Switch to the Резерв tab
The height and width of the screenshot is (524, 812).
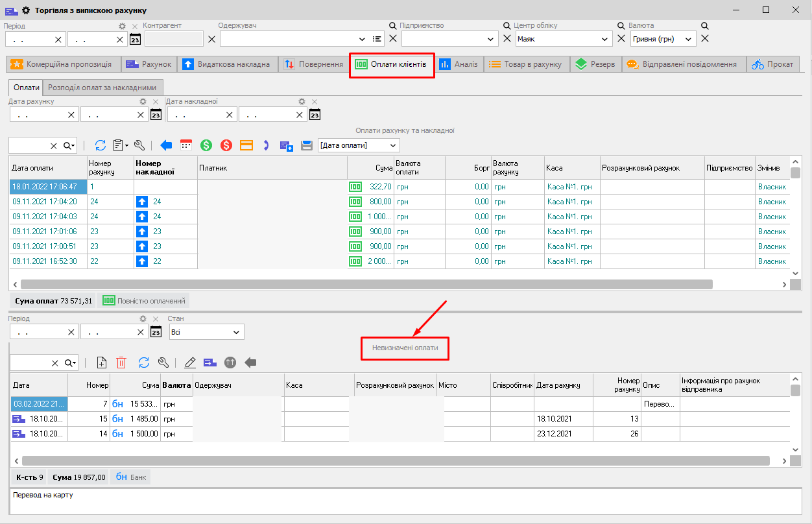(x=595, y=64)
